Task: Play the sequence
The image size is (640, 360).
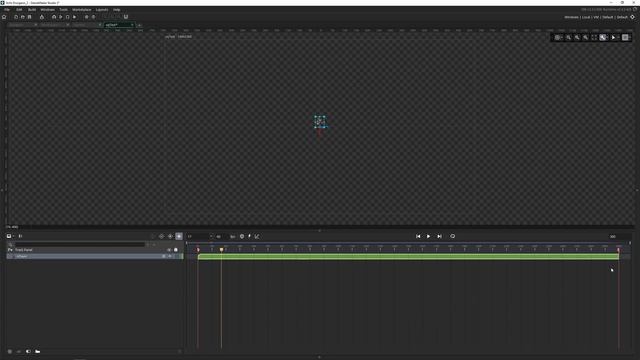Action: (428, 236)
